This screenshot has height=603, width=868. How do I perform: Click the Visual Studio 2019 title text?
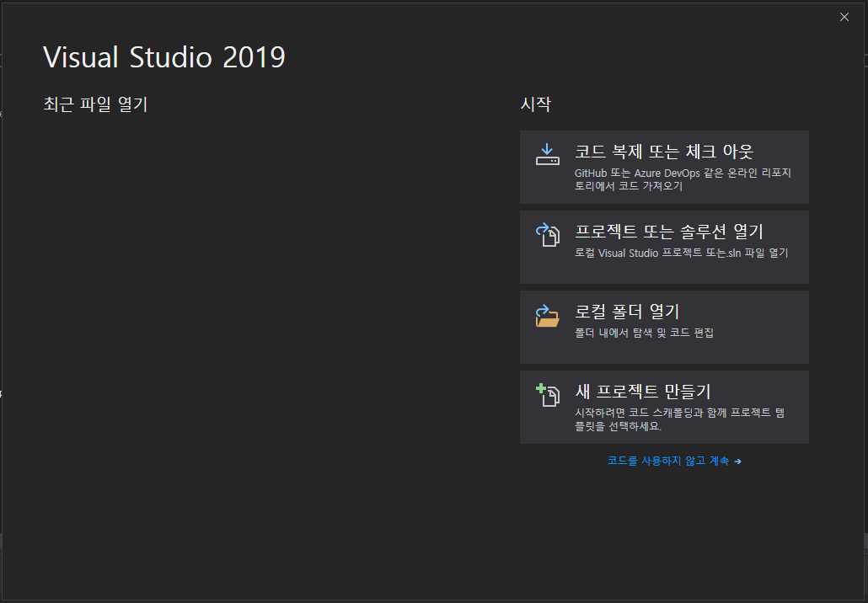163,57
